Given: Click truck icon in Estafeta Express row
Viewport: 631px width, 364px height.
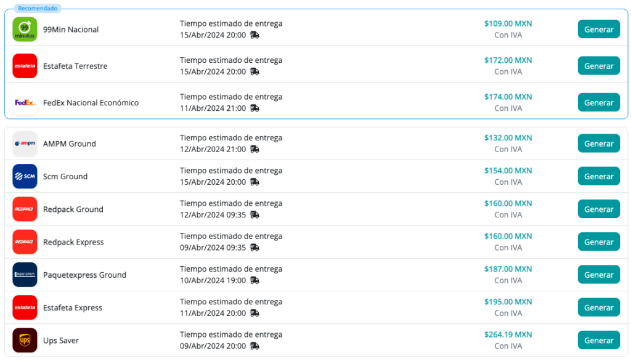Looking at the screenshot, I should point(254,313).
